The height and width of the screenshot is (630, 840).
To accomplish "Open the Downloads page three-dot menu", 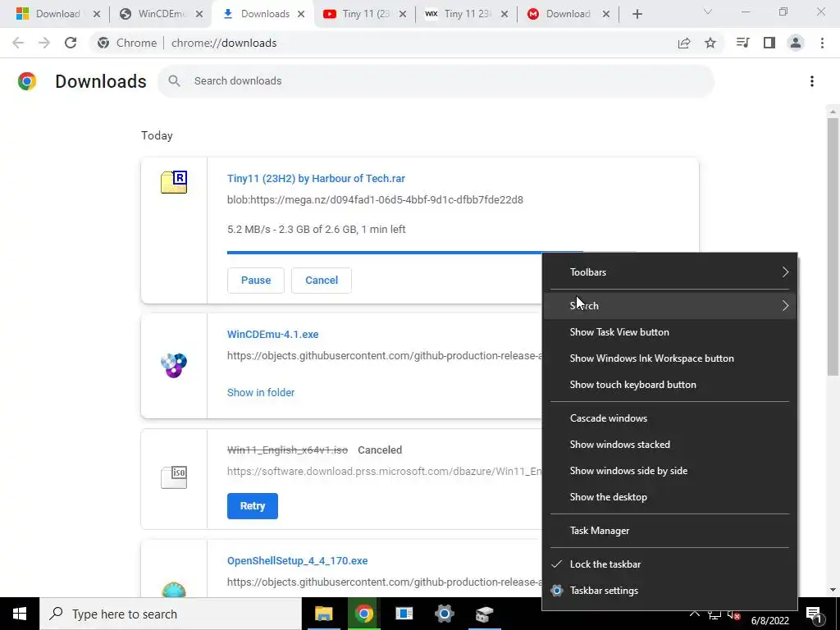I will (812, 81).
